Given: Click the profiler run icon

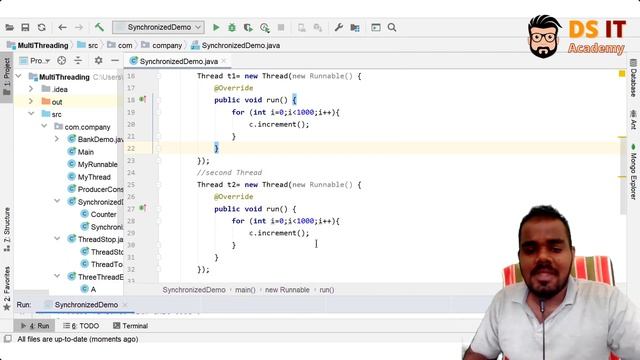Looking at the screenshot, I should [265, 27].
